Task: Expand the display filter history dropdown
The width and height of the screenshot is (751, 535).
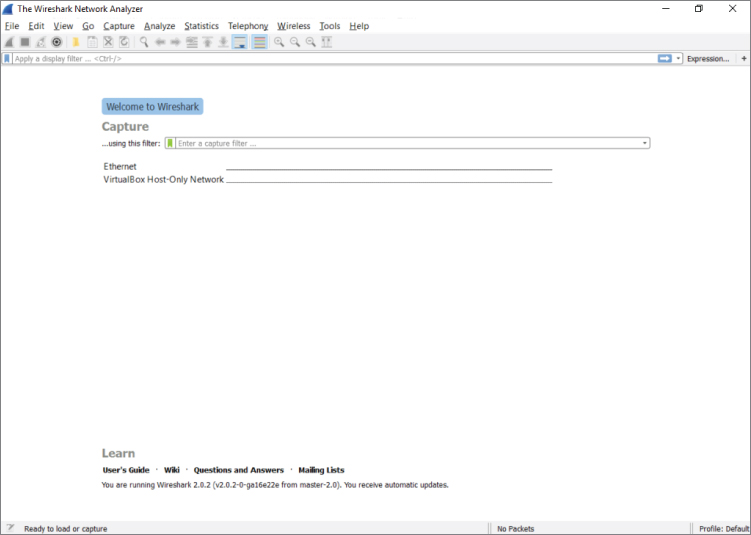Action: click(x=678, y=58)
